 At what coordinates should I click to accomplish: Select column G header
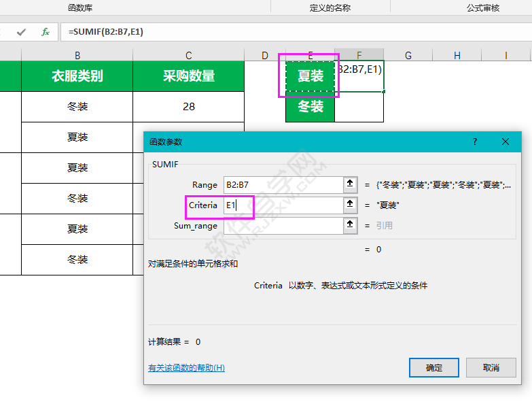pyautogui.click(x=408, y=55)
